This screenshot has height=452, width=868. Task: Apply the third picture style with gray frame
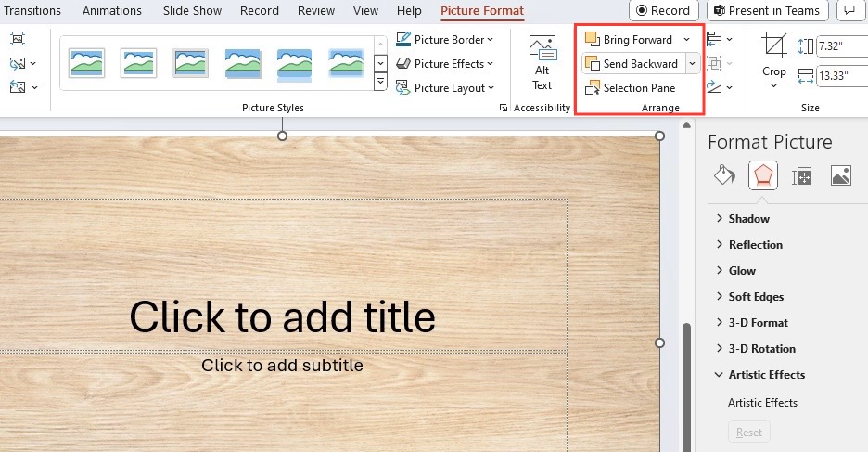coord(190,62)
